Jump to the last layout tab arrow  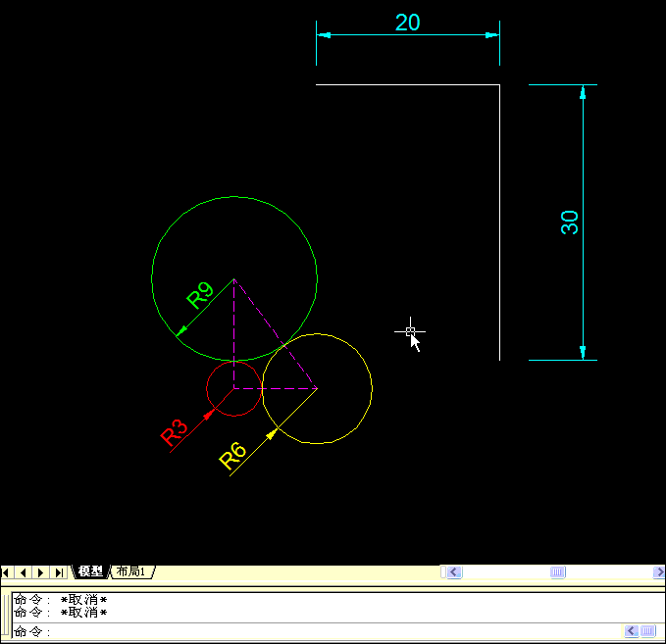tap(59, 571)
